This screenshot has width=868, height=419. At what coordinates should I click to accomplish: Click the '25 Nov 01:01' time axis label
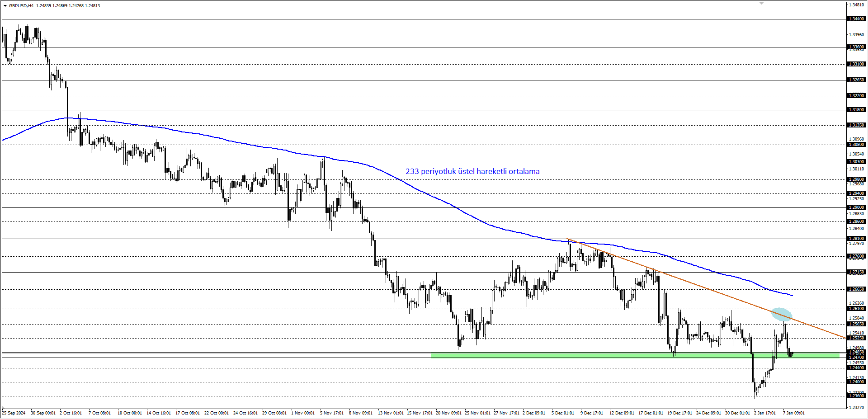click(478, 413)
